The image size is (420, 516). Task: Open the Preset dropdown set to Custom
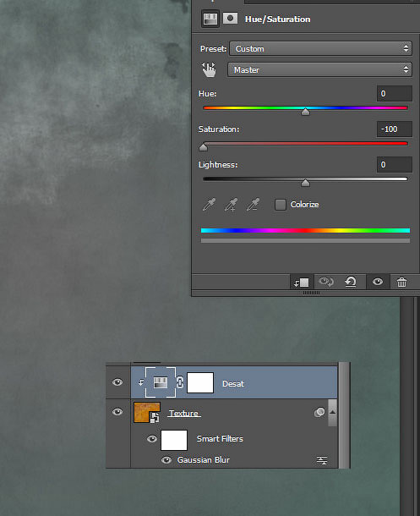[x=320, y=49]
